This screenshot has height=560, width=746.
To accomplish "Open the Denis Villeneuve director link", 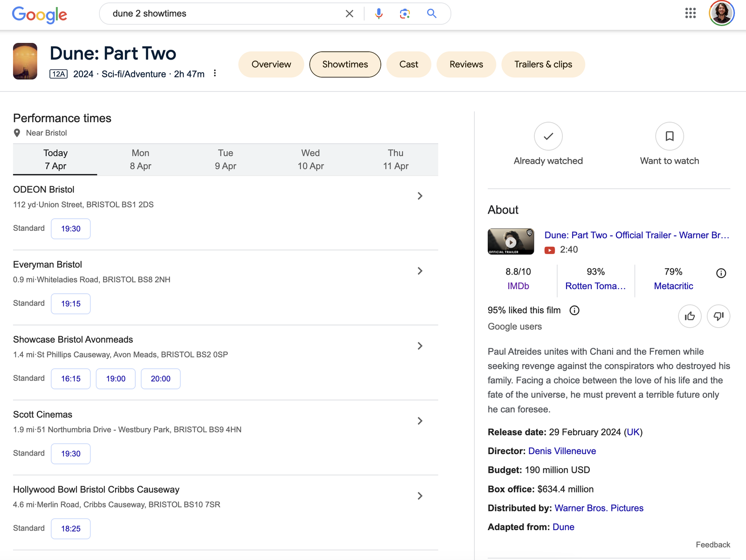I will 562,451.
